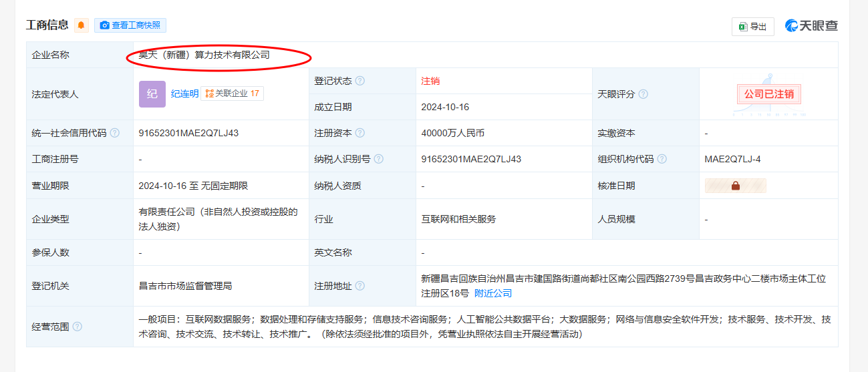Click the 营业期限 label cell
The height and width of the screenshot is (372, 868).
[80, 186]
